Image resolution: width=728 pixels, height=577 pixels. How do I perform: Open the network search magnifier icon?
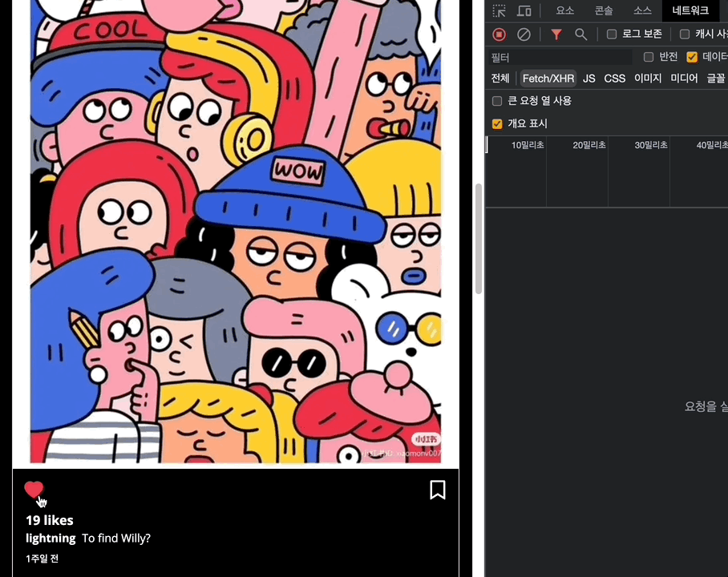click(x=580, y=34)
